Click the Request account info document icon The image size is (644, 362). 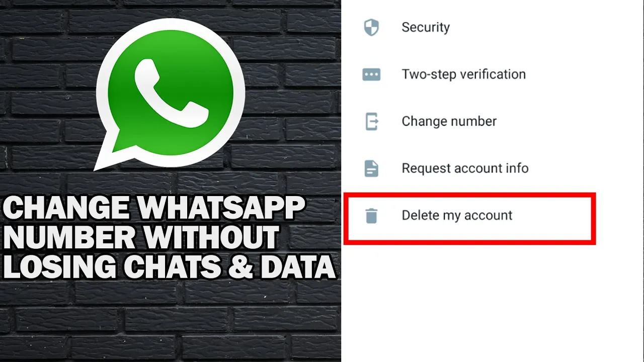tap(371, 168)
